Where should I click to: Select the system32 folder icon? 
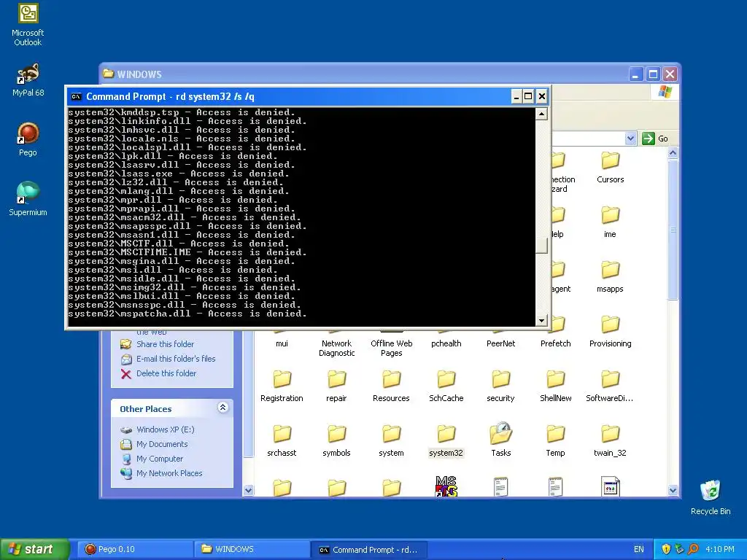click(446, 435)
